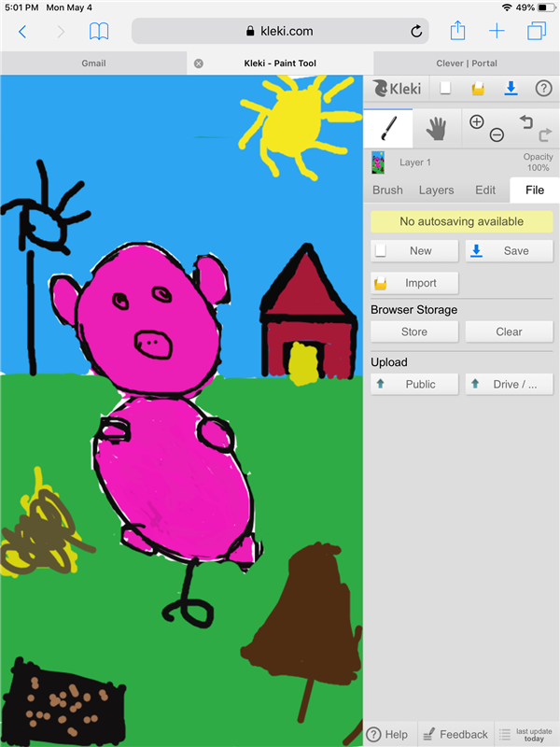Open the Brush tab
This screenshot has width=560, height=747.
pyautogui.click(x=387, y=190)
